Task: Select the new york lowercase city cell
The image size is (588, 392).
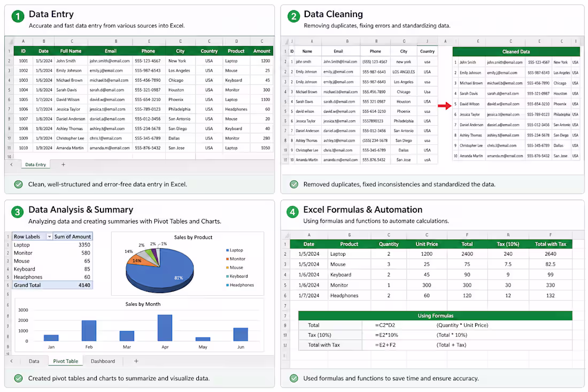Action: pos(404,62)
